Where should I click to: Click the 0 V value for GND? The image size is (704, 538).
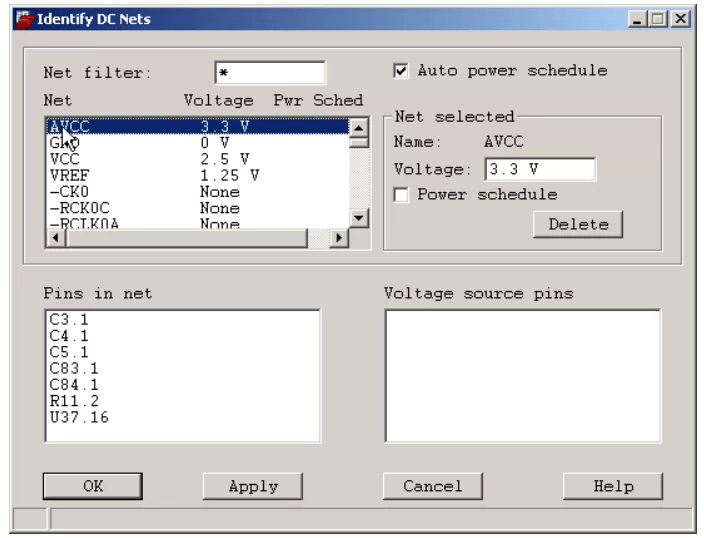(215, 143)
